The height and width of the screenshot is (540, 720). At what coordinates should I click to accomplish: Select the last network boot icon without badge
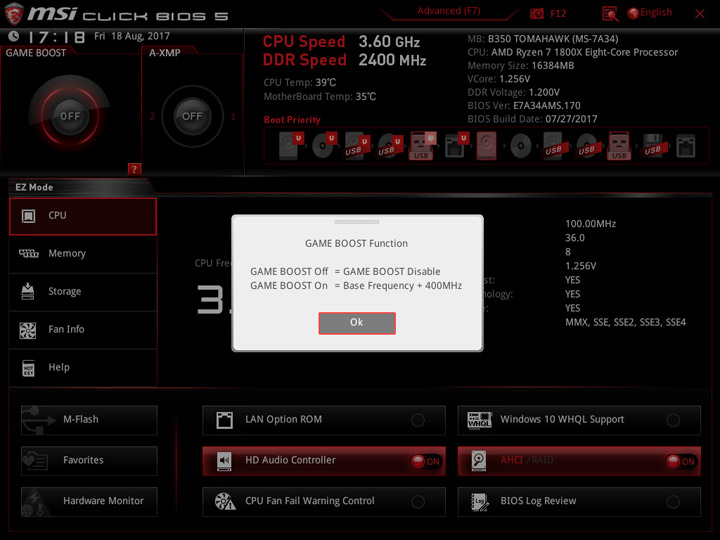pyautogui.click(x=686, y=146)
